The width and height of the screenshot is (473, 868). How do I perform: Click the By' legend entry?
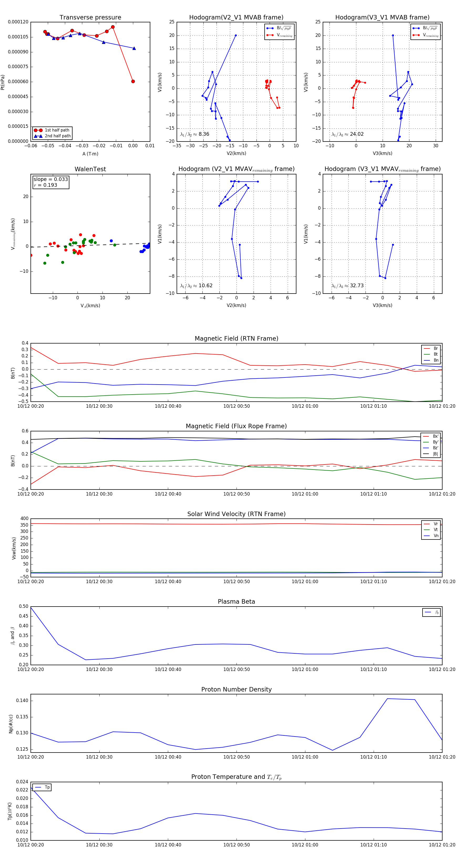pos(431,442)
